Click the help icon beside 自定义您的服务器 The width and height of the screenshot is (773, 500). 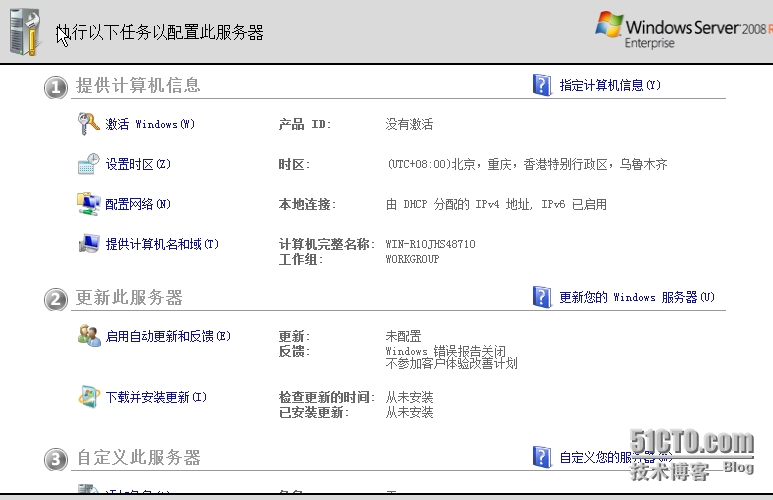point(541,457)
